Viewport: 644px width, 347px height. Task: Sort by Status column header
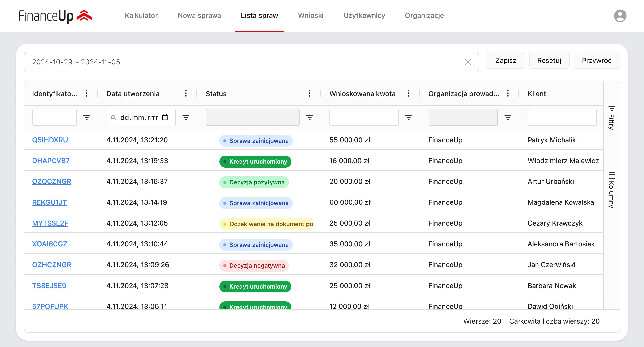coord(216,94)
